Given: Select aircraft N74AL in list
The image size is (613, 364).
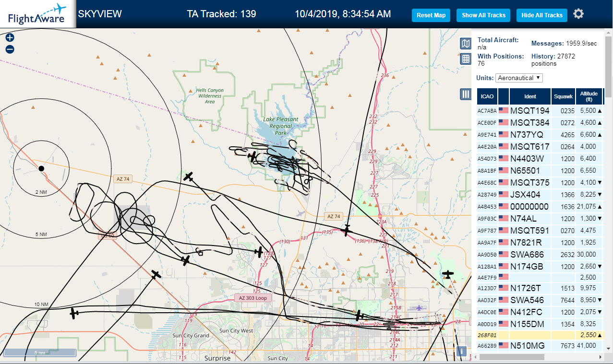Looking at the screenshot, I should coord(540,219).
